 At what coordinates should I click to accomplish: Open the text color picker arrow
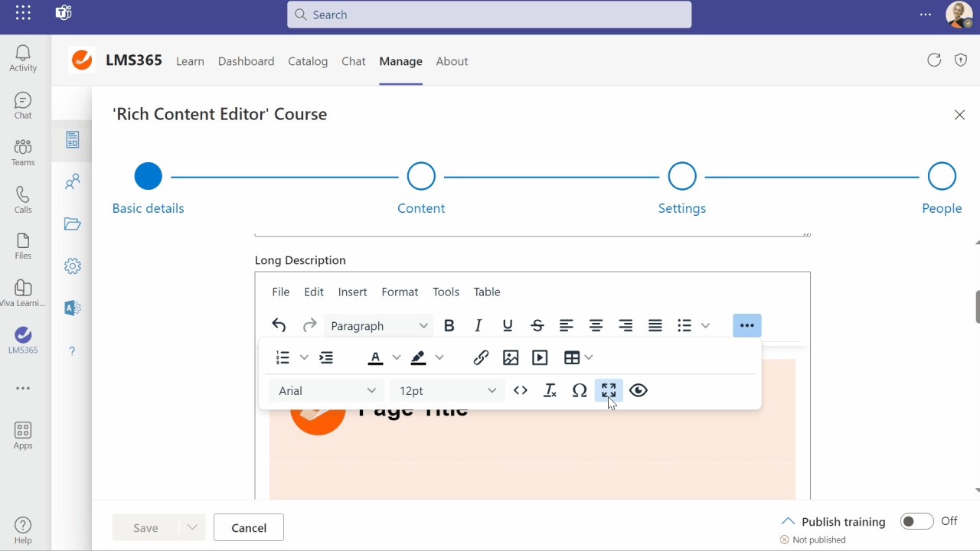pos(397,357)
